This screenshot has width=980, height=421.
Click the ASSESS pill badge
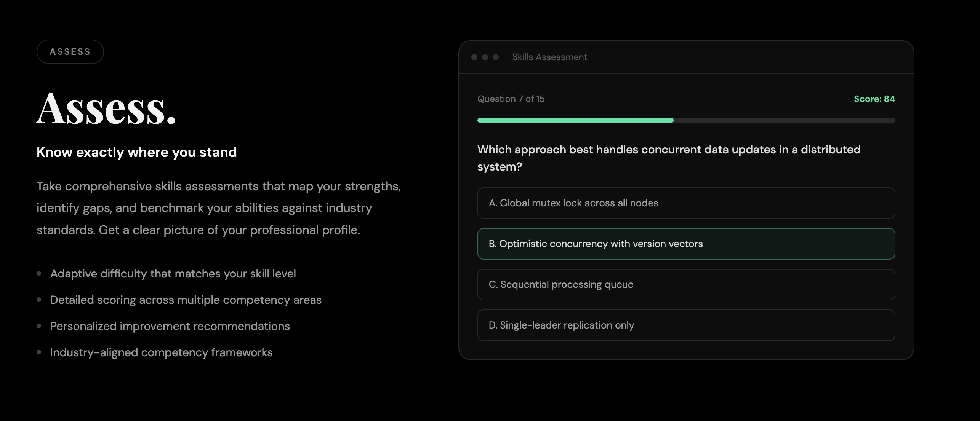click(x=70, y=52)
